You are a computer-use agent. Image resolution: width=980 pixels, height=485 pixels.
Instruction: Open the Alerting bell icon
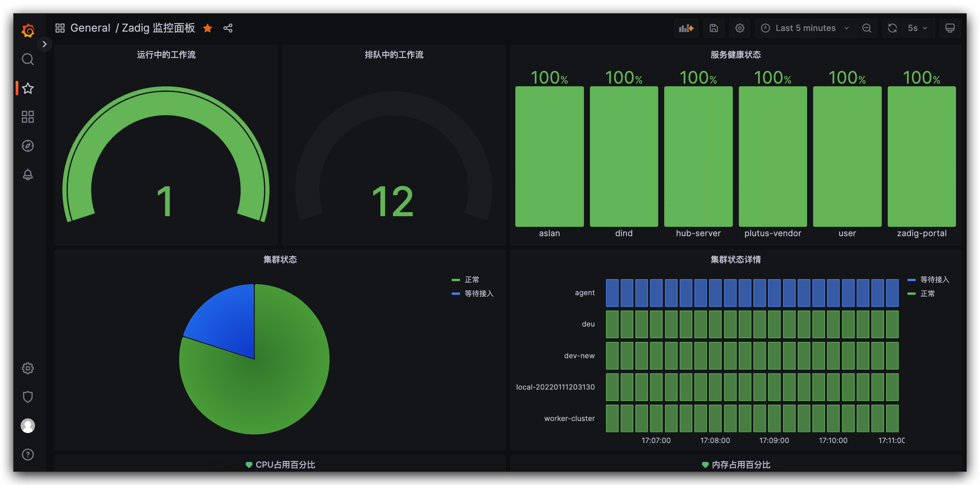[x=28, y=175]
